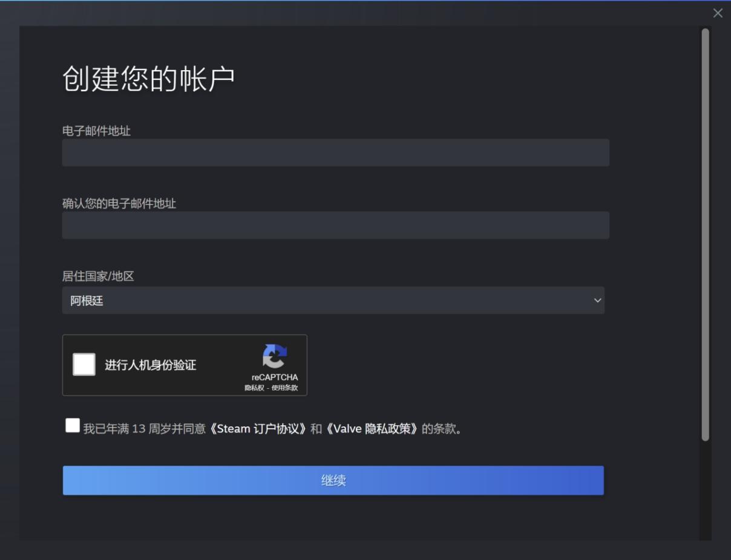Open the 居住国家/地区 dropdown showing 阿根廷

click(x=333, y=301)
